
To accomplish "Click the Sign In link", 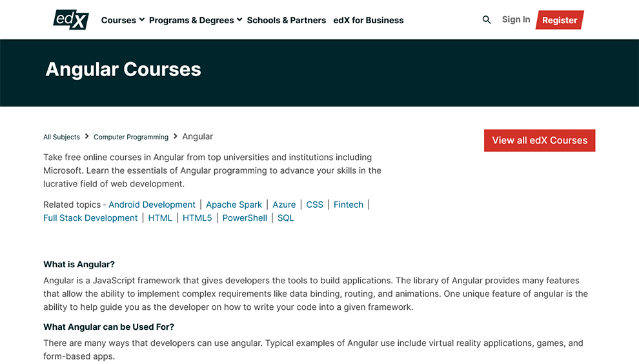I will point(516,19).
